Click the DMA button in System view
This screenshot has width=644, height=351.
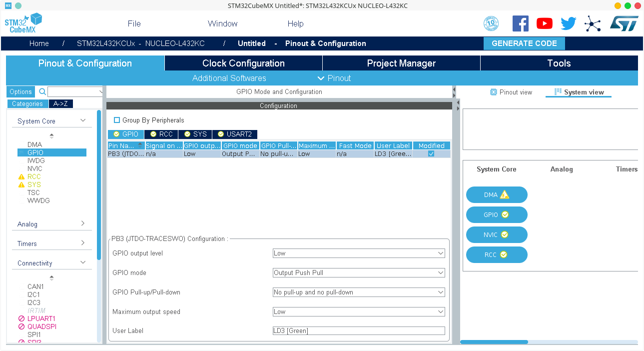[x=497, y=195]
